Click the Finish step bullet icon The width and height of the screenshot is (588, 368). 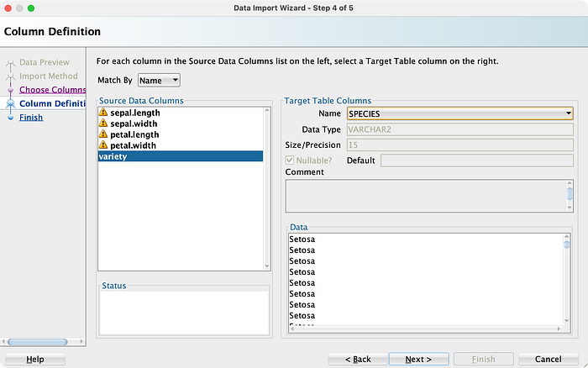point(10,118)
